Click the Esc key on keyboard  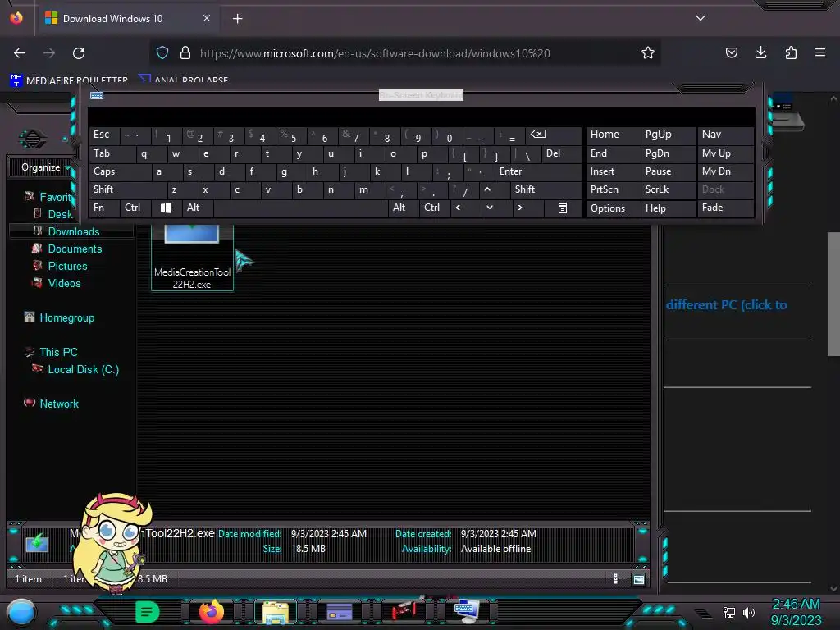(x=104, y=135)
